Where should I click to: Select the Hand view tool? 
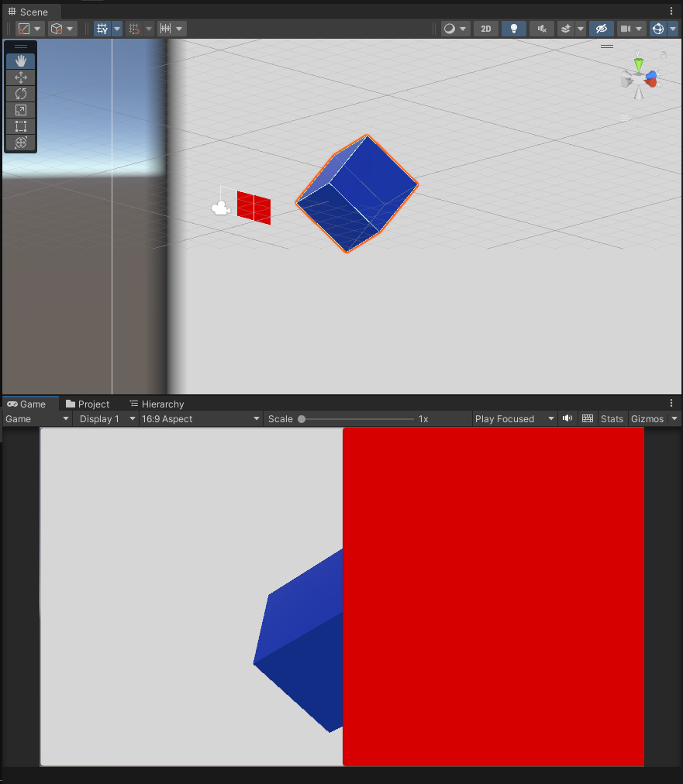[20, 60]
